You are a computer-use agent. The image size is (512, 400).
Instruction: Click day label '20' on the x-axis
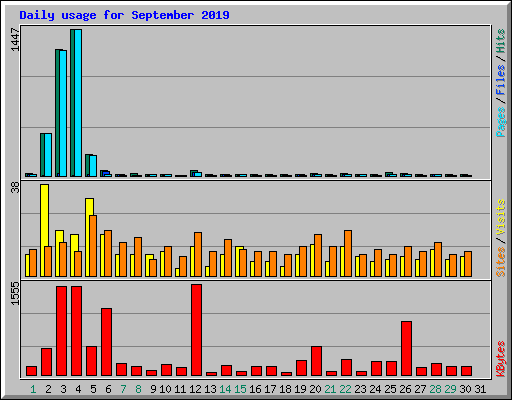point(315,389)
